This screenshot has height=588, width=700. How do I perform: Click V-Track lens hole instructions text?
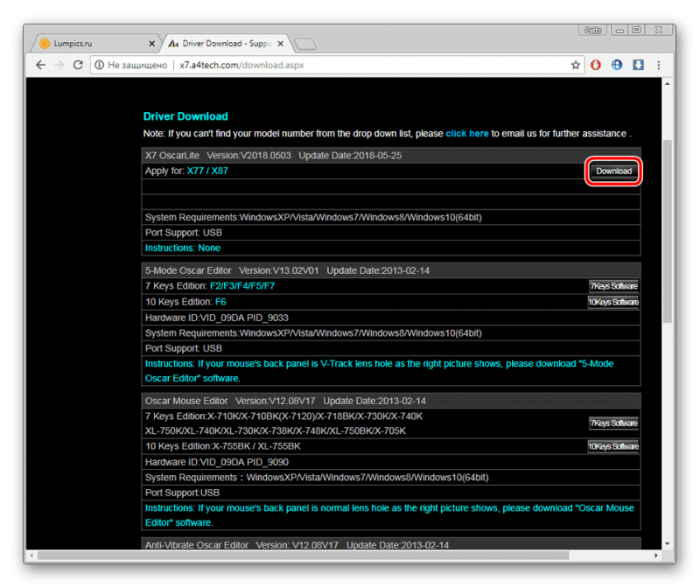coord(379,371)
